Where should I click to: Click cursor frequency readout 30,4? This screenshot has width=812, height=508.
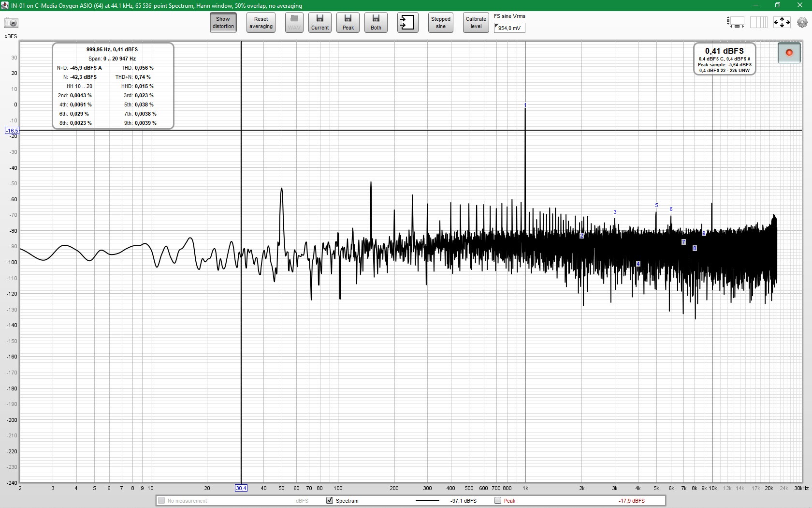(241, 488)
